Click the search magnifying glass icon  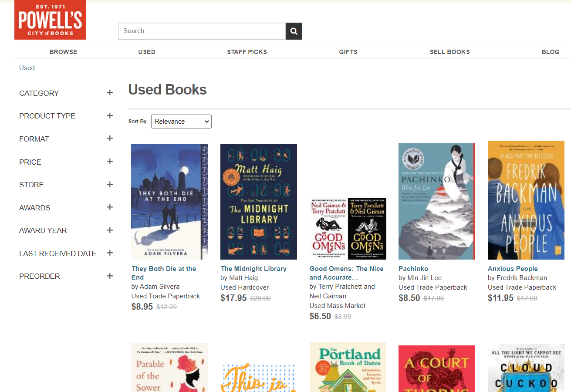click(293, 31)
